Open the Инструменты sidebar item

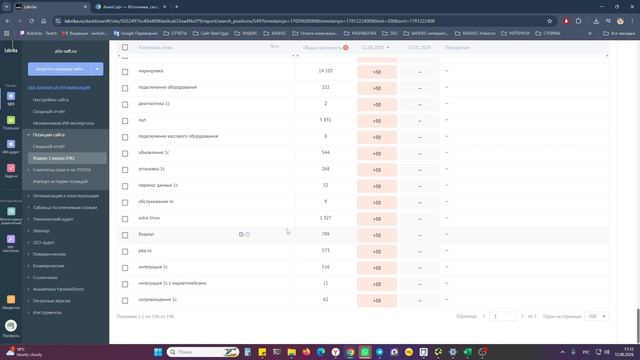(47, 312)
